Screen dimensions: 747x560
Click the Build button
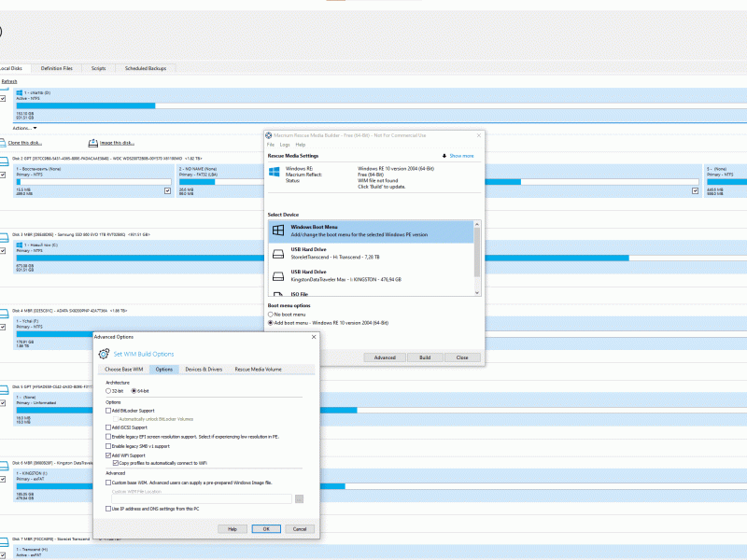(x=425, y=357)
